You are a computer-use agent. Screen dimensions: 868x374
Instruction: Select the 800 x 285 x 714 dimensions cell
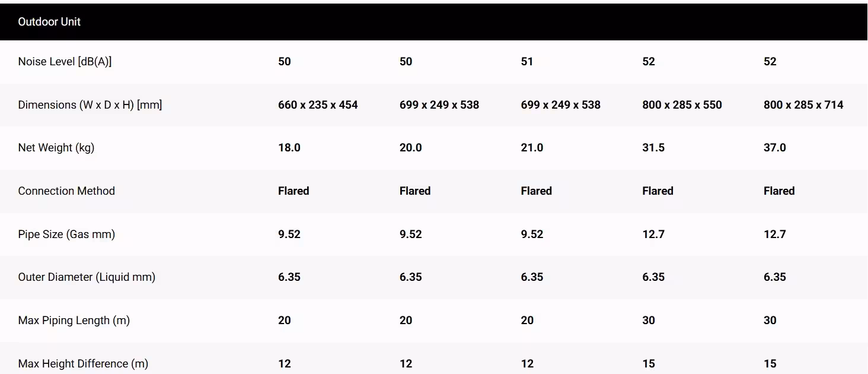803,105
